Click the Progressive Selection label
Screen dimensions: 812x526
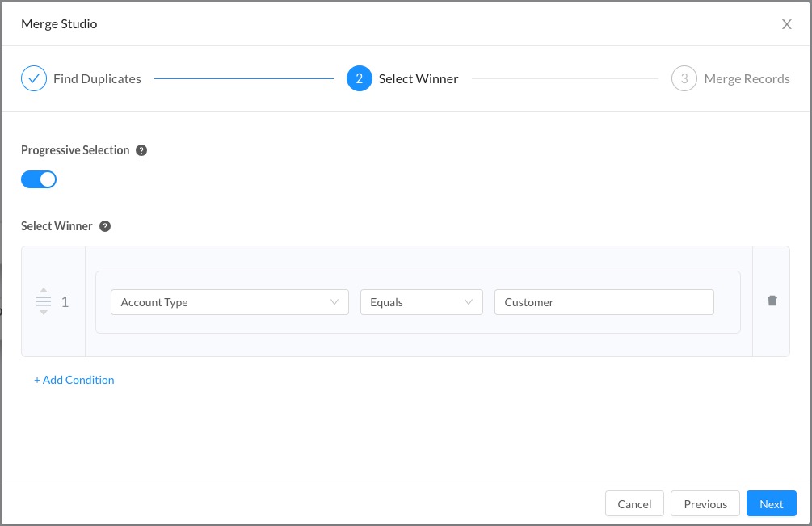75,150
